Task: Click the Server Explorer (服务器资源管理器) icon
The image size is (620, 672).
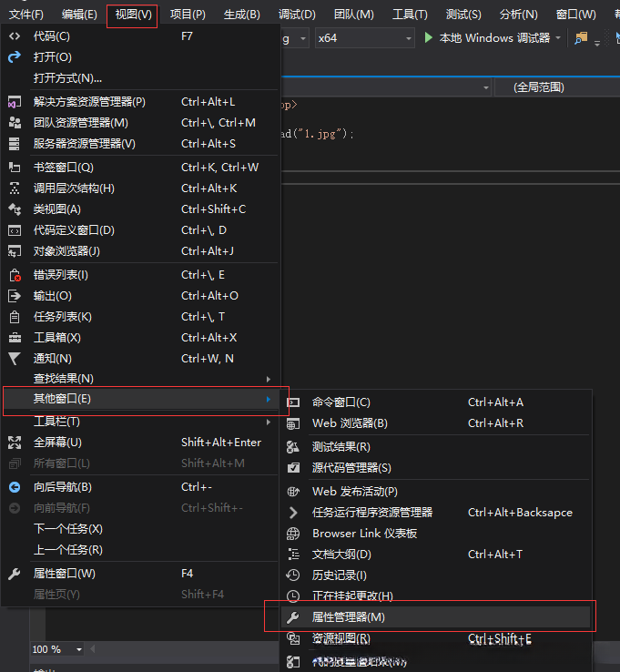Action: [x=15, y=144]
